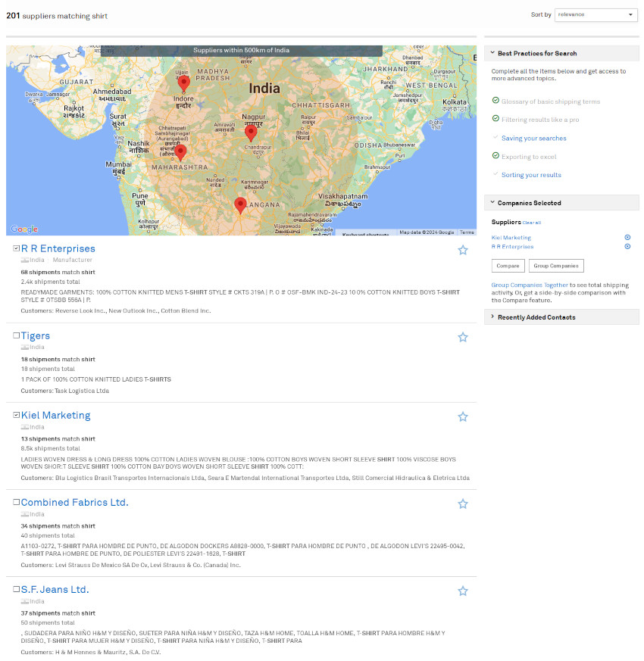The width and height of the screenshot is (644, 661).
Task: Remove Kiel Marketing from selected suppliers
Action: coord(627,237)
